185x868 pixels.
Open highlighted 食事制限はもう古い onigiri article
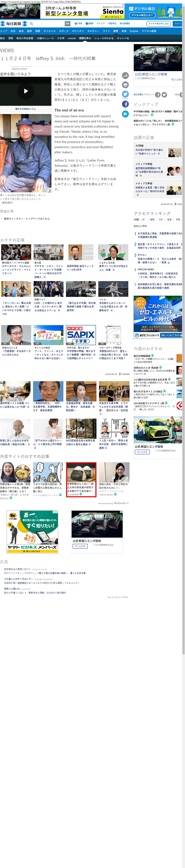click(x=81, y=479)
